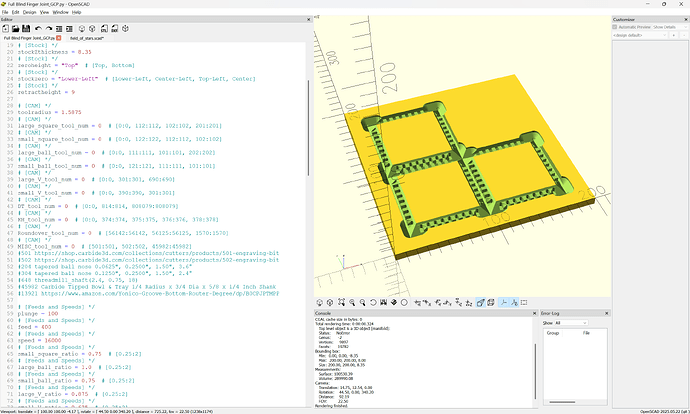Viewport: 690px width, 414px height.
Task: Open the View menu
Action: [44, 12]
